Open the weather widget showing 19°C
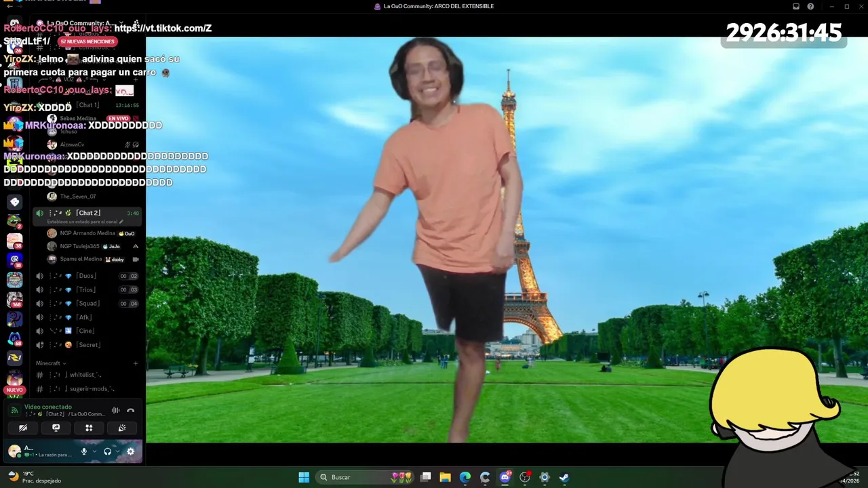Viewport: 868px width, 488px height. pos(34,477)
